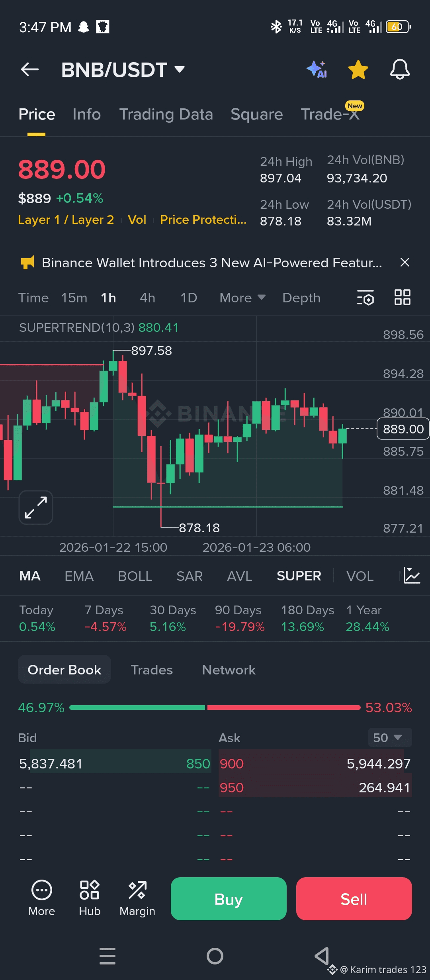This screenshot has height=980, width=430.
Task: Expand chart to fullscreen
Action: click(36, 508)
